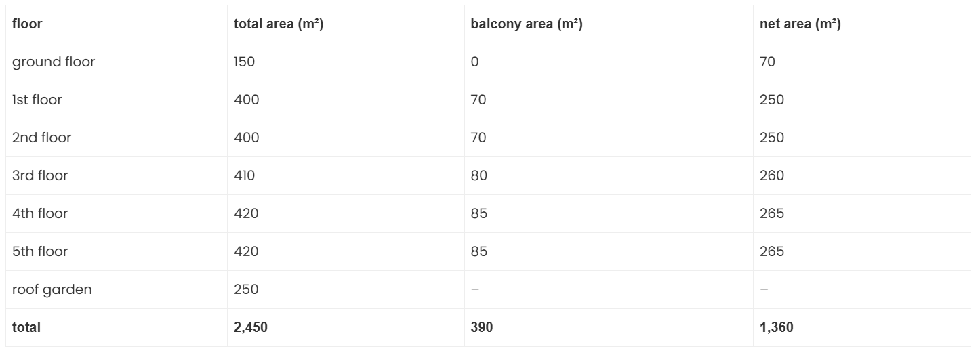Click the 'total area (m²)' column header
The height and width of the screenshot is (357, 980).
point(278,24)
